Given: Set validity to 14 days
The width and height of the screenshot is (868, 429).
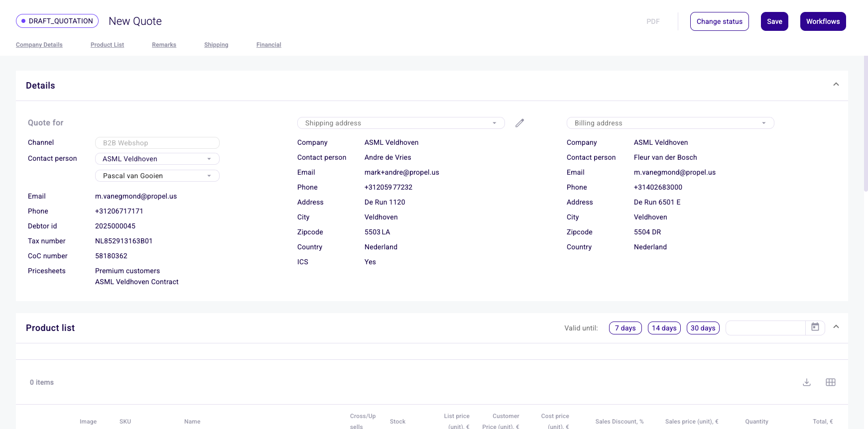Looking at the screenshot, I should click(x=664, y=328).
